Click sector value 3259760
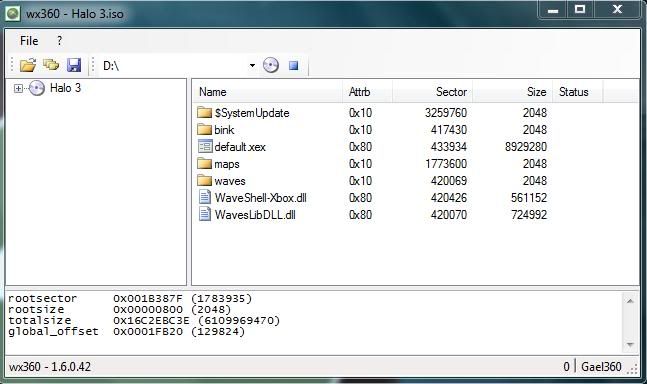 click(446, 113)
